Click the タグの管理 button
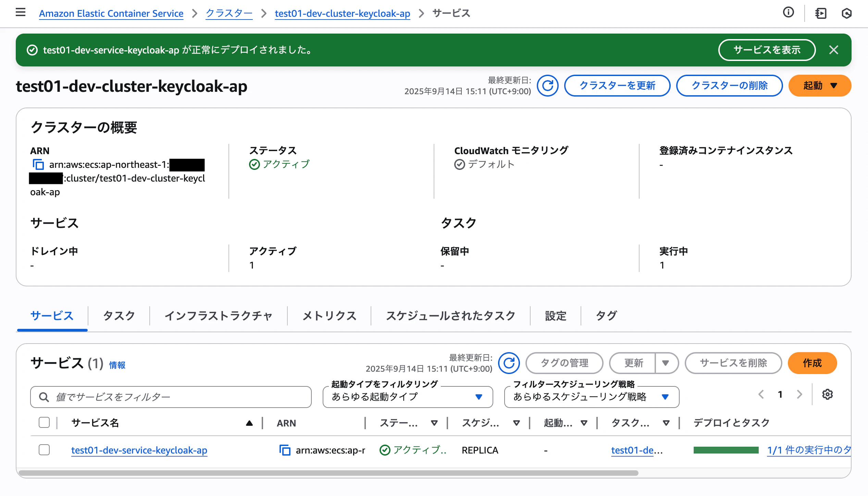This screenshot has width=868, height=496. point(564,363)
